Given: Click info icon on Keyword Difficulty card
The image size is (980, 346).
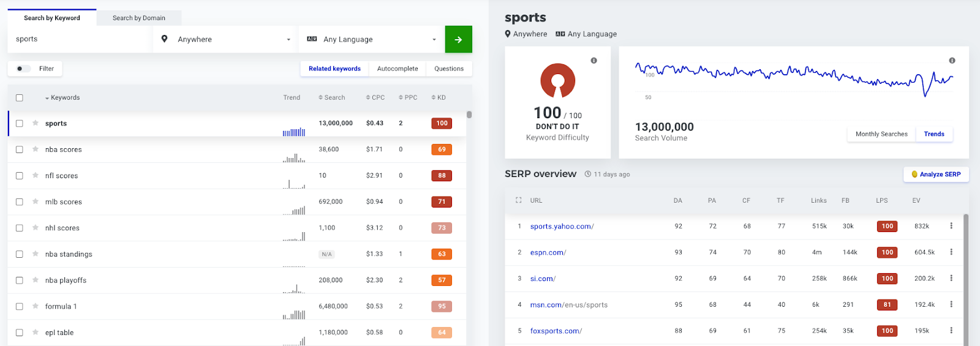Looking at the screenshot, I should 594,61.
